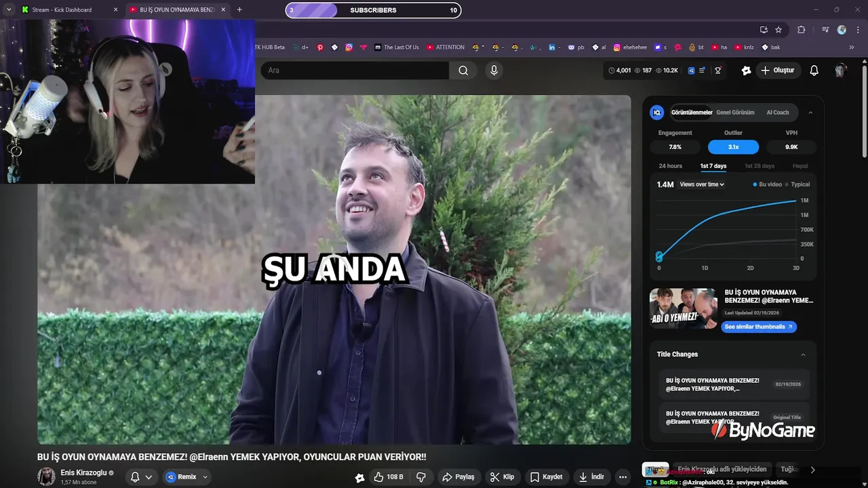This screenshot has width=868, height=488.
Task: Switch to the AI Coach tab
Action: (x=778, y=113)
